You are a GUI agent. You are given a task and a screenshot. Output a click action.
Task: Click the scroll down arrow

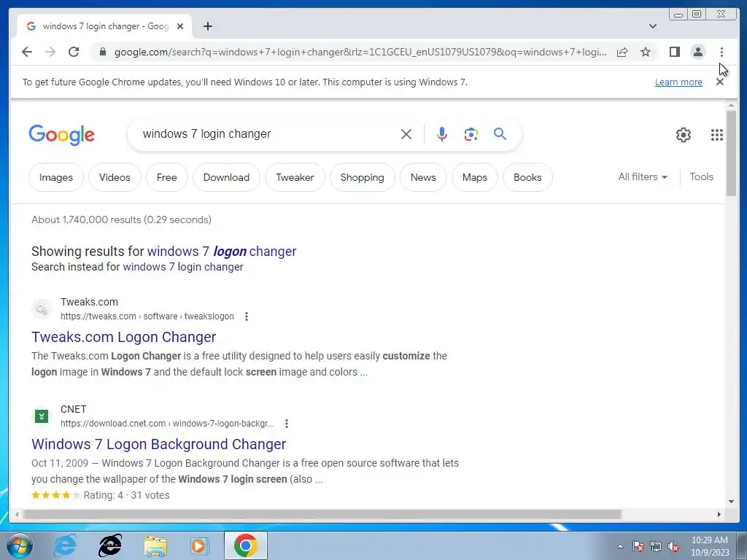[731, 502]
